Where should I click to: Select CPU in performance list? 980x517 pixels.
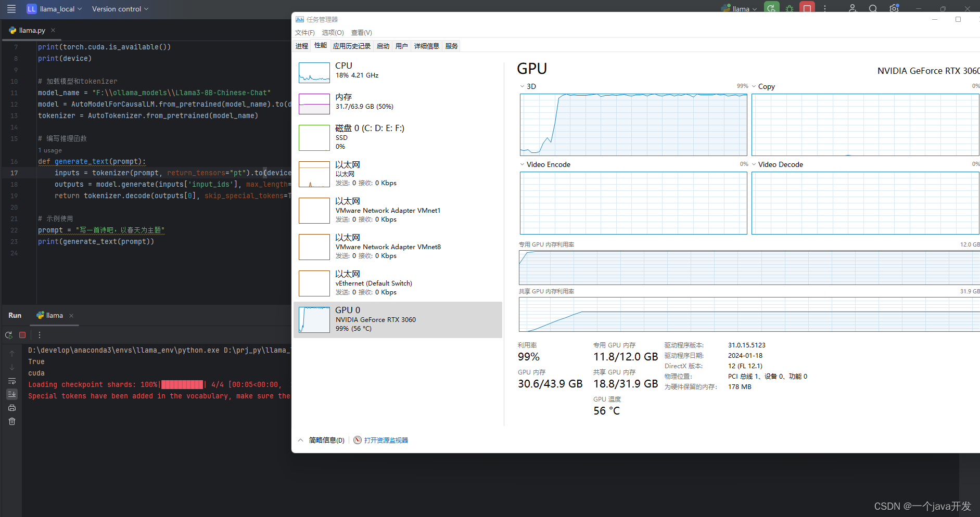pos(398,73)
